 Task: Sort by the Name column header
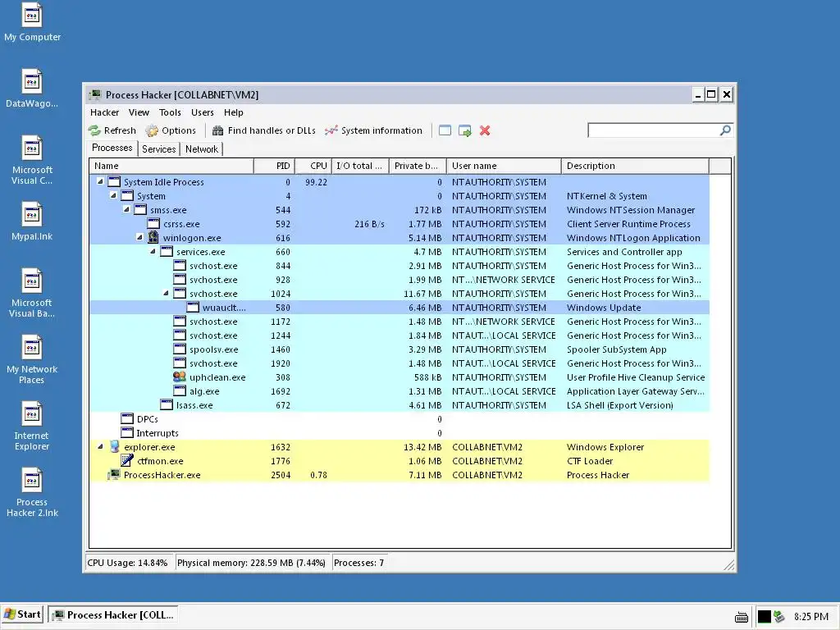tap(171, 166)
